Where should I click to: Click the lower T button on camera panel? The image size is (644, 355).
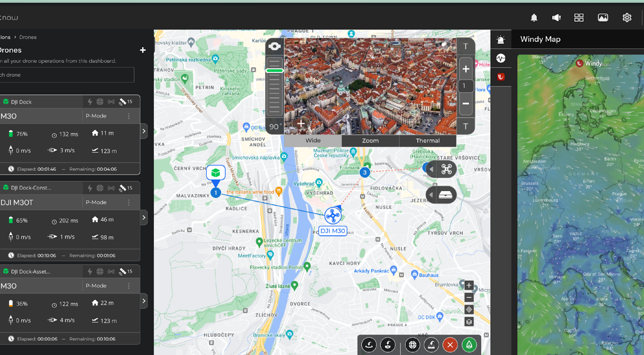(x=466, y=126)
